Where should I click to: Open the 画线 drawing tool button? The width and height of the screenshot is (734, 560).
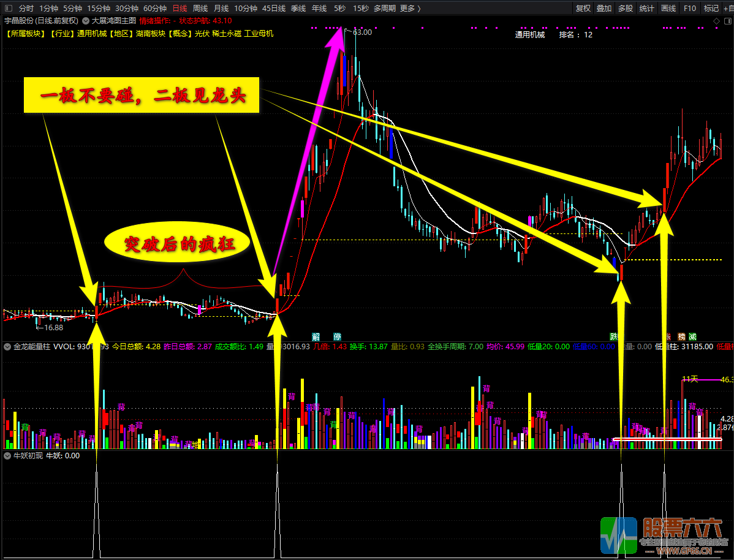coord(668,9)
